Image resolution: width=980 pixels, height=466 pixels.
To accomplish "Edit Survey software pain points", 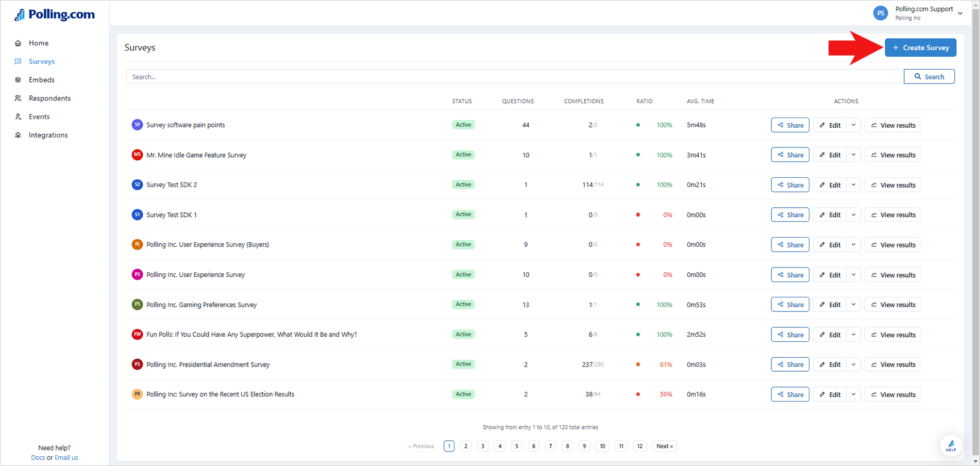I will (x=830, y=125).
